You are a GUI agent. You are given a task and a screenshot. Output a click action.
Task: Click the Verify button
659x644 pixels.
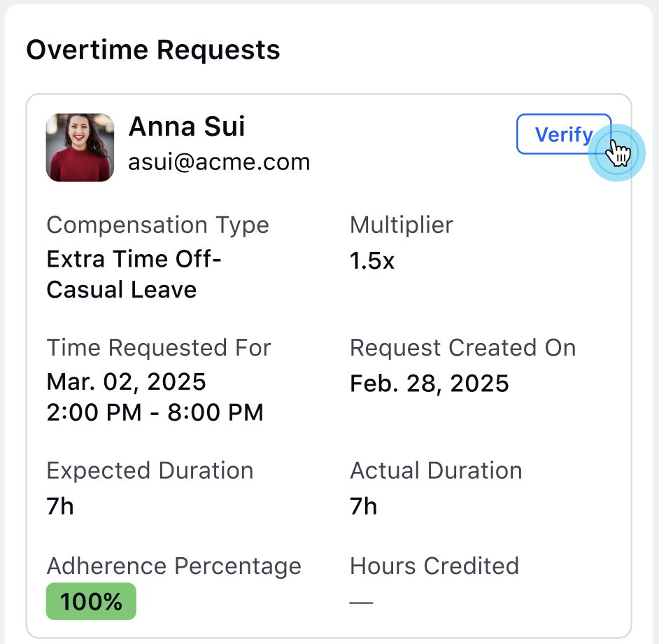point(564,134)
